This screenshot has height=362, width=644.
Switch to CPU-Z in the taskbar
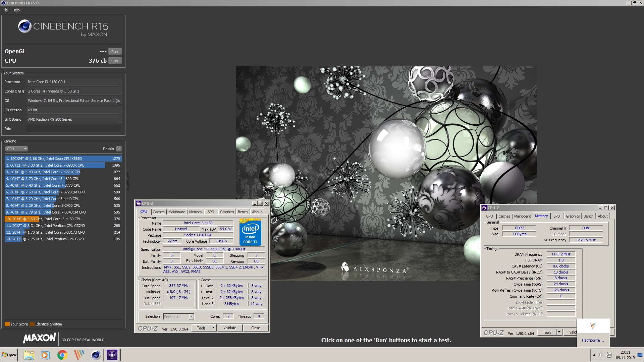coord(112,355)
